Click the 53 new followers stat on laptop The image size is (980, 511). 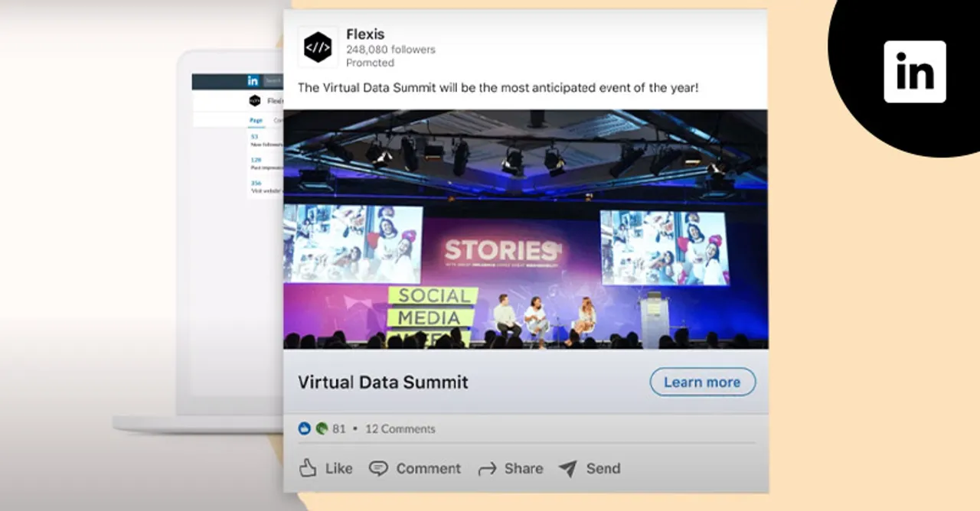[266, 140]
